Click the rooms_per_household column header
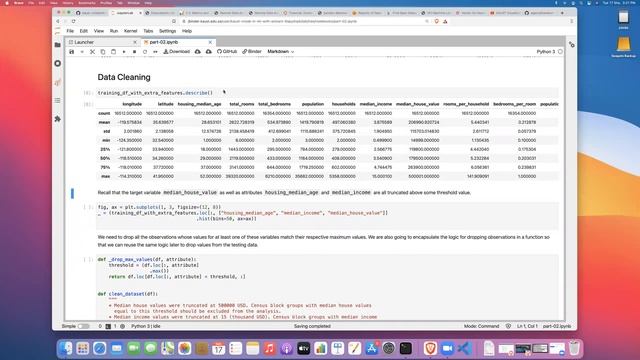Screen dimensions: 640x360 [466, 104]
